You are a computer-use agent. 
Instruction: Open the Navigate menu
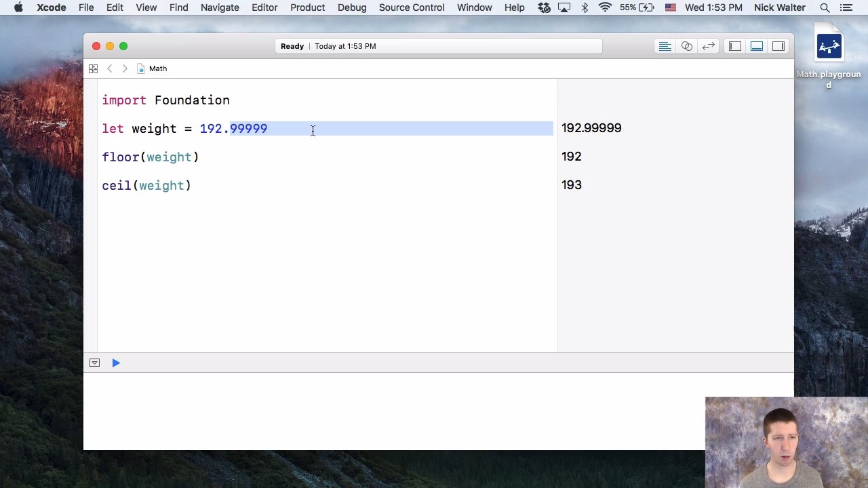[x=220, y=7]
